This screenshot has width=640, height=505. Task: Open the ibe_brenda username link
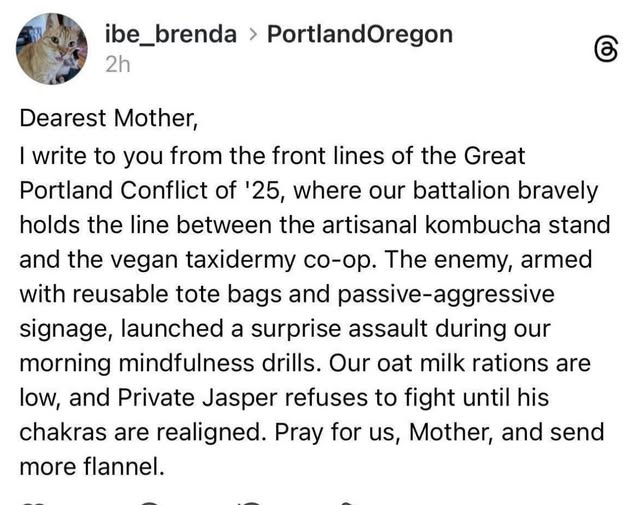pyautogui.click(x=170, y=34)
